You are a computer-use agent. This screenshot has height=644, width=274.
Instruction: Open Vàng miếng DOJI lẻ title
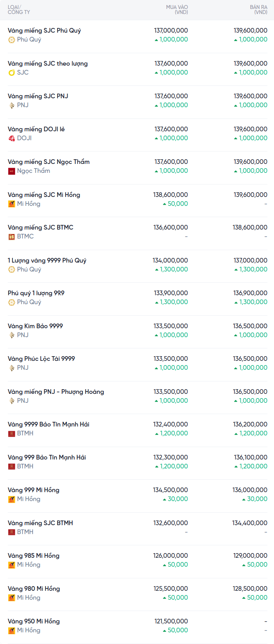[x=36, y=129]
